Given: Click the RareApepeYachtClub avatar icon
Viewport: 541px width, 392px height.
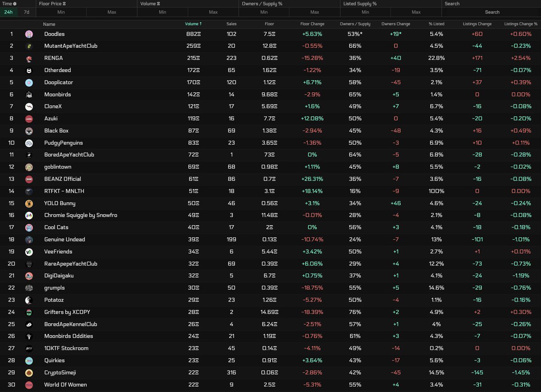Looking at the screenshot, I should pyautogui.click(x=29, y=264).
